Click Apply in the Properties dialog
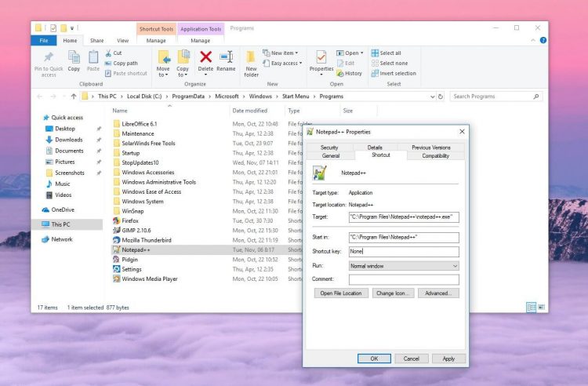Screen dimensions: 588x386 448,359
